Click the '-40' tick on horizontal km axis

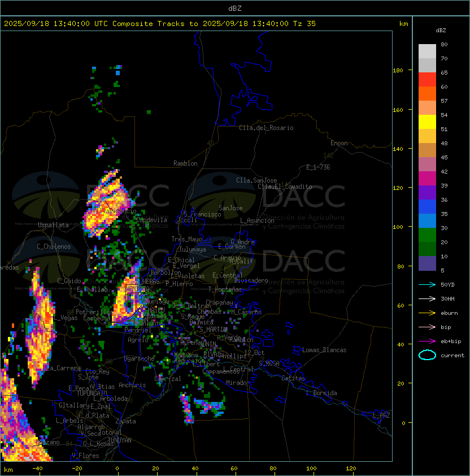[x=37, y=469]
